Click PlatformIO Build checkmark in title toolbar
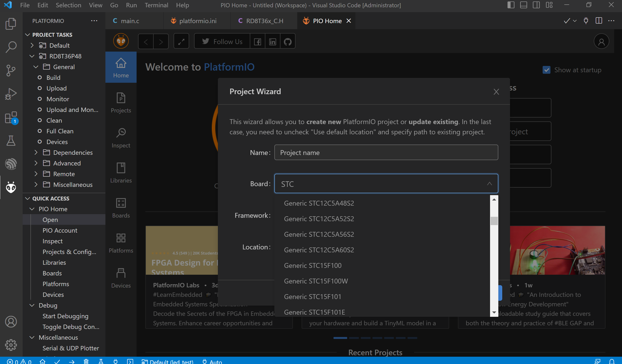 pos(567,21)
